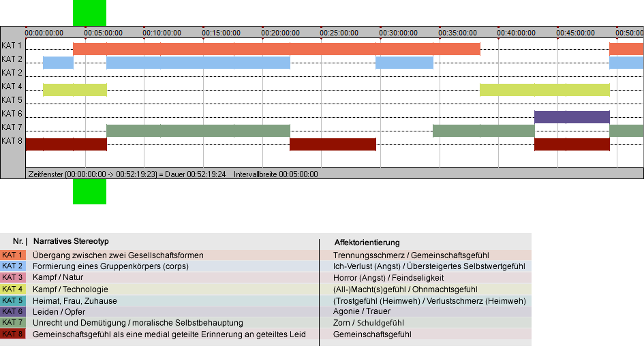Screen dimensions: 644x361
Task: Click the green KAT 7 legend swatch
Action: click(13, 322)
